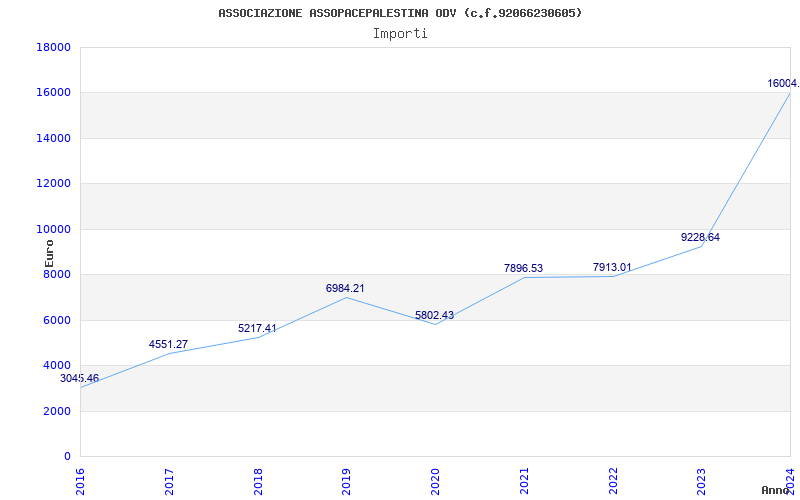This screenshot has height=500, width=800.
Task: Click the 10000 y-axis value
Action: pos(53,229)
